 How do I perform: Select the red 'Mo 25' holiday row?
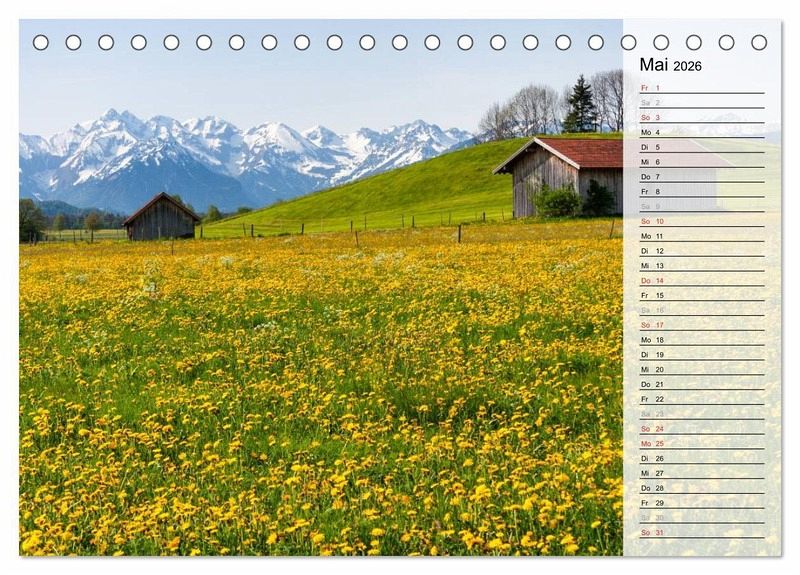tap(702, 443)
